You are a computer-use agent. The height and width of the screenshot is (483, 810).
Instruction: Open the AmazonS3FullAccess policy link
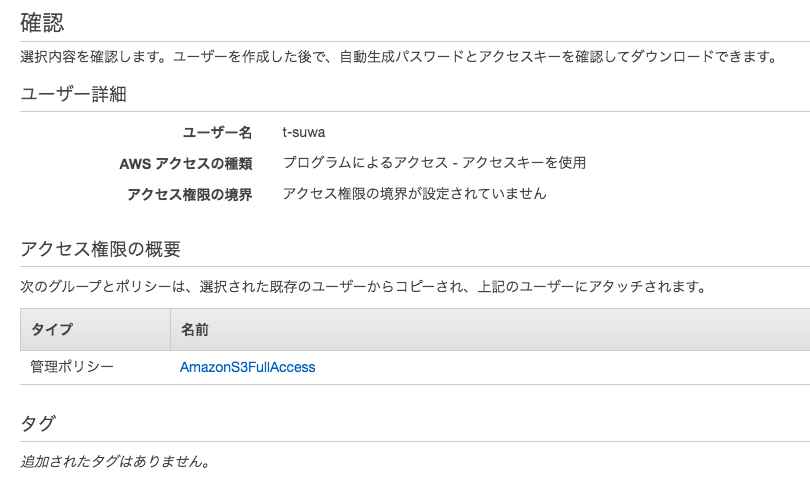pyautogui.click(x=247, y=367)
